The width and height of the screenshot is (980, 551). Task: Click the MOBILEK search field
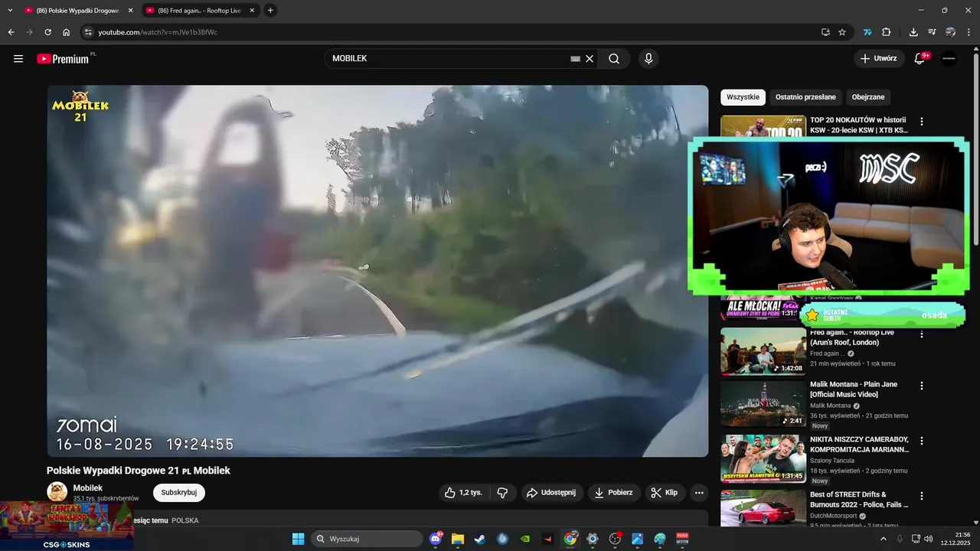pos(448,59)
